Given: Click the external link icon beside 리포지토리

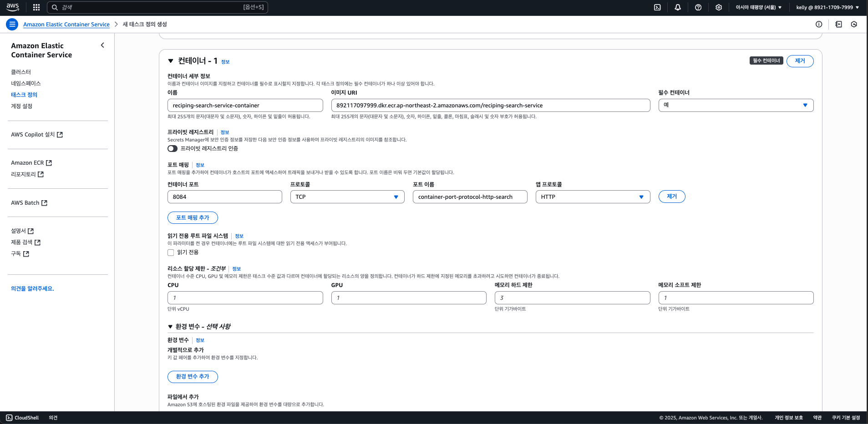Looking at the screenshot, I should [x=41, y=174].
